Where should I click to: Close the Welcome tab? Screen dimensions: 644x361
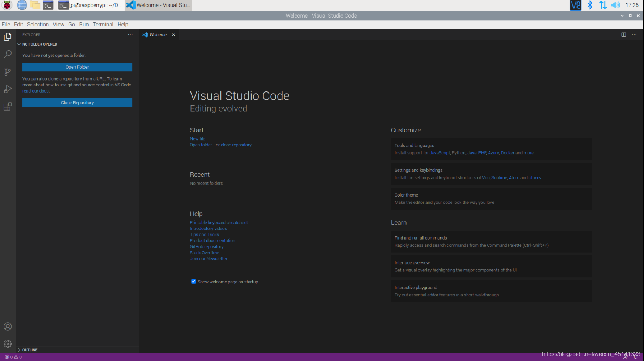coord(173,35)
